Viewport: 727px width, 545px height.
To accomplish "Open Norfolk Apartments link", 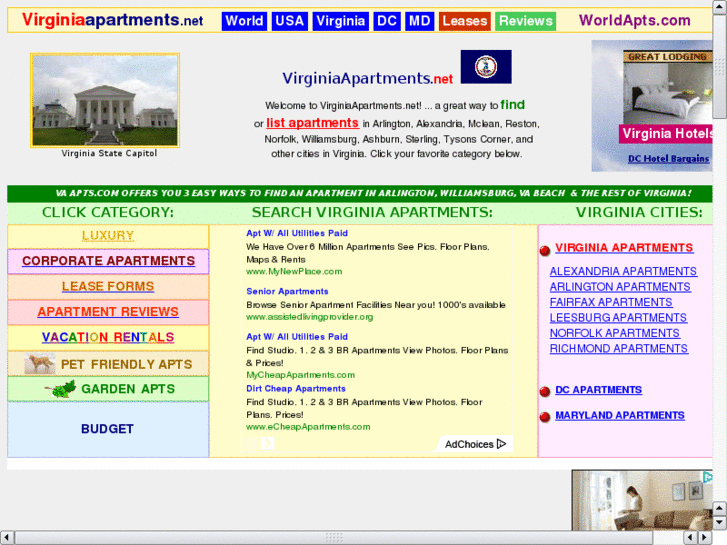I will pos(614,333).
